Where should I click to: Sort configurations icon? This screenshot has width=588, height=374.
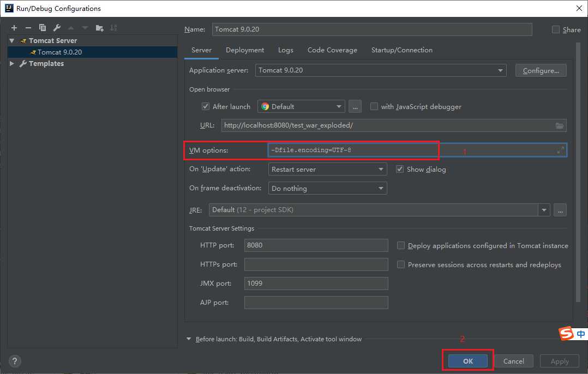coord(113,28)
